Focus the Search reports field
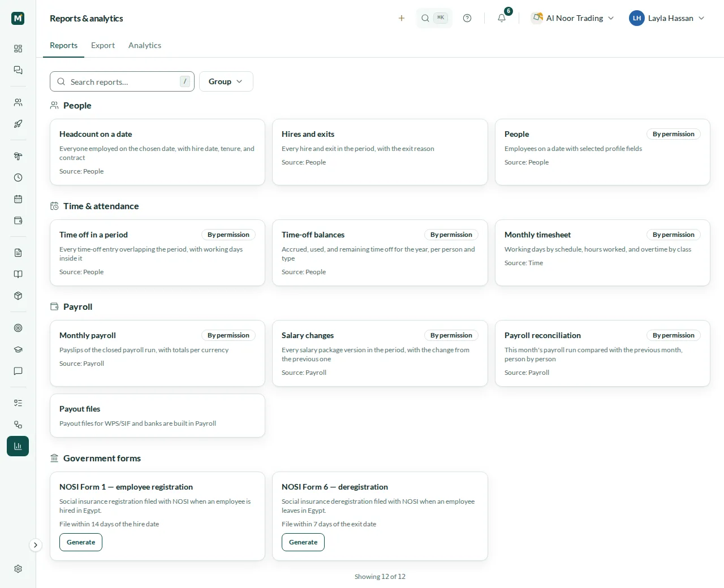 [x=122, y=81]
